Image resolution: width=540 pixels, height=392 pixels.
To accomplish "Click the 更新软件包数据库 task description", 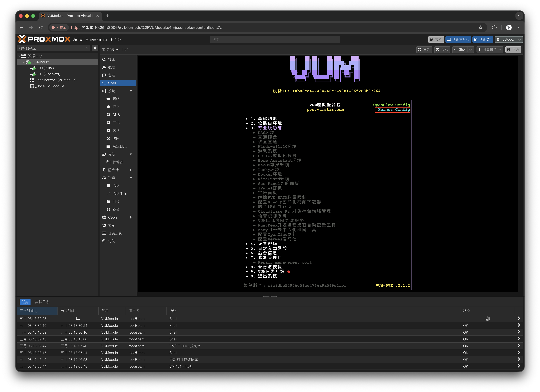I will click(x=184, y=359).
